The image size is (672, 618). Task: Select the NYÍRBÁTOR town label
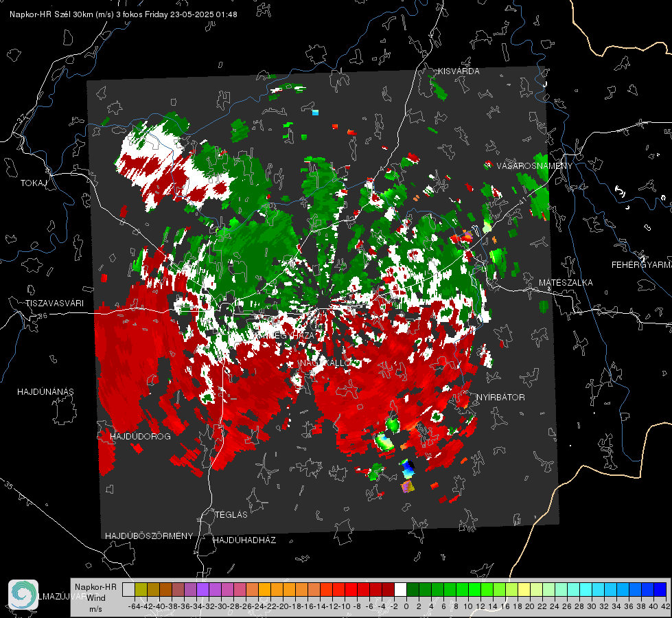(500, 398)
